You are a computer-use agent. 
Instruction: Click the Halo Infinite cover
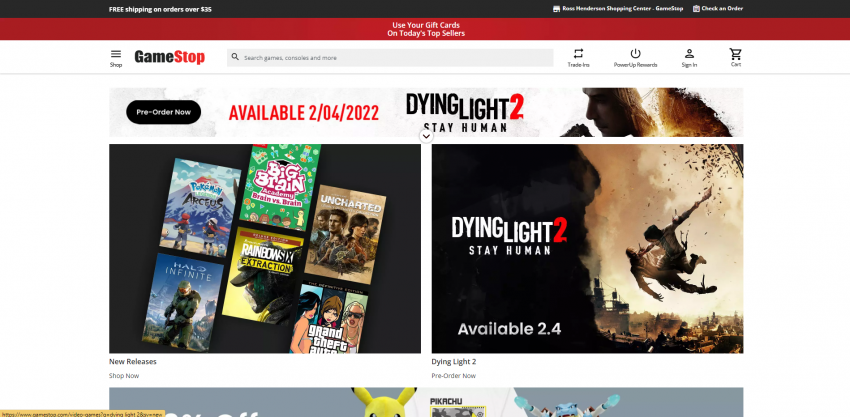click(183, 303)
